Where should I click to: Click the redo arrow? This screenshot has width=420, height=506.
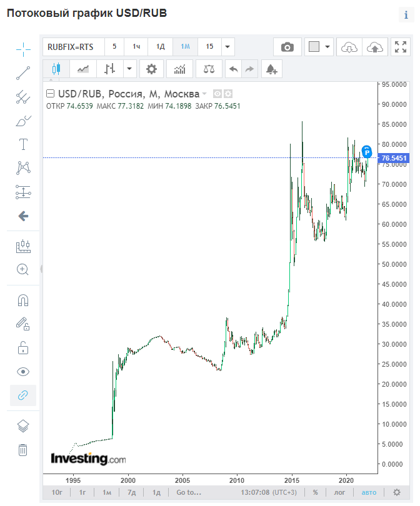pyautogui.click(x=249, y=69)
